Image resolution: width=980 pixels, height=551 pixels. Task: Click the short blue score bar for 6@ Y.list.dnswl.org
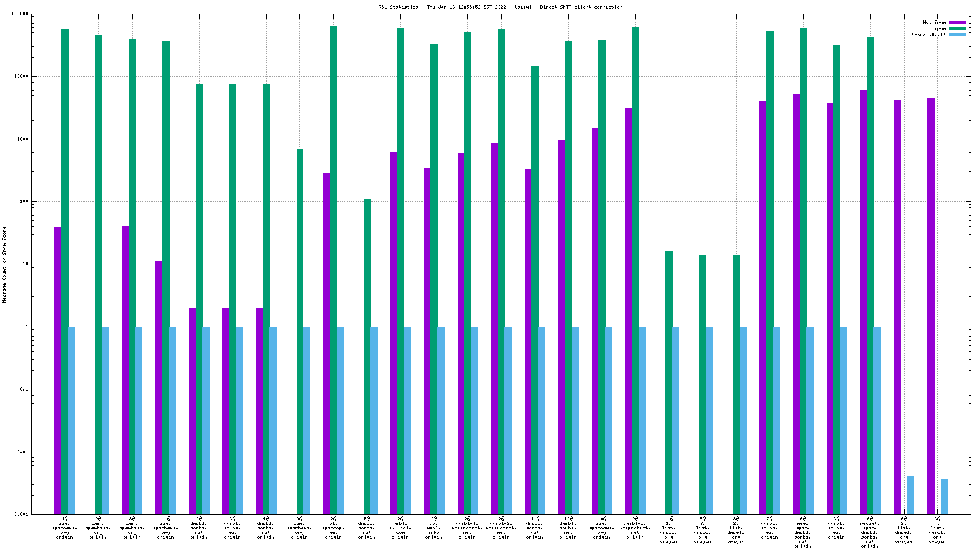(x=944, y=497)
